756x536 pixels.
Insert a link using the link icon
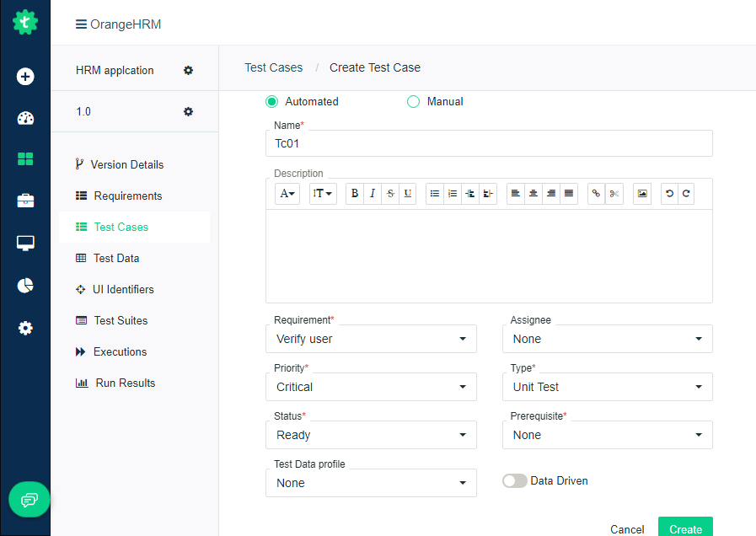tap(596, 194)
